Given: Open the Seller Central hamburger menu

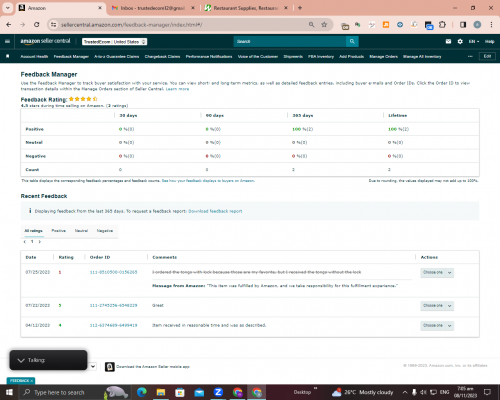Looking at the screenshot, I should click(7, 41).
